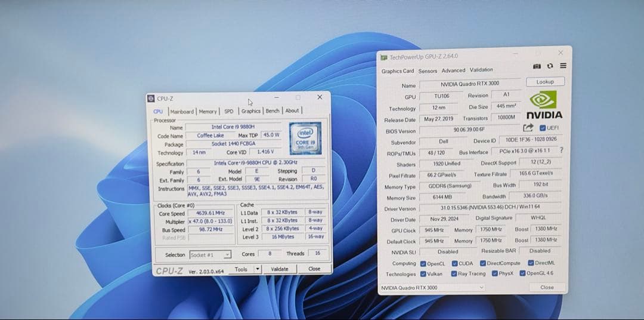Viewport: 644px width, 320px height.
Task: Open the GPU-Z hamburger menu icon
Action: [x=563, y=66]
